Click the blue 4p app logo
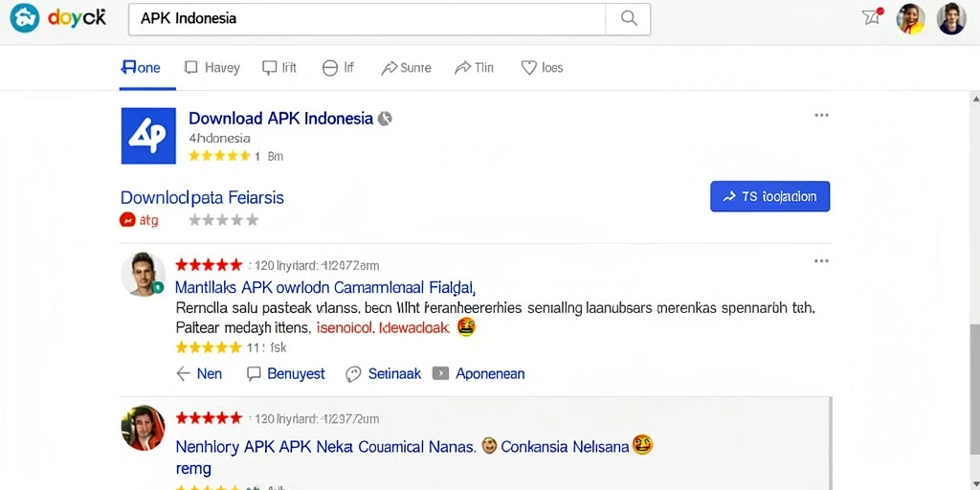 click(x=148, y=136)
